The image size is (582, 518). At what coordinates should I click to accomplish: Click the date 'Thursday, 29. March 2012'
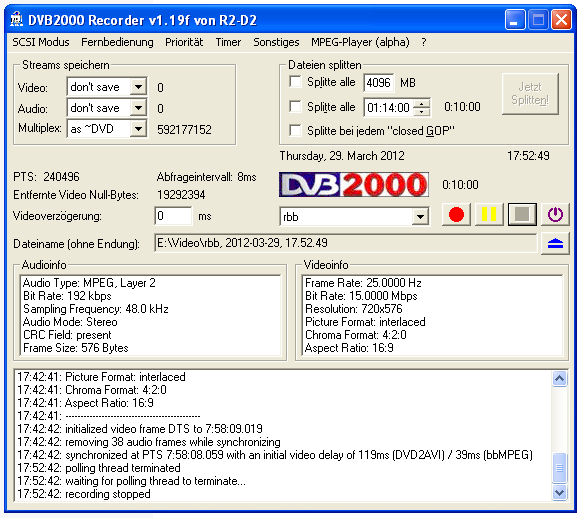point(342,155)
